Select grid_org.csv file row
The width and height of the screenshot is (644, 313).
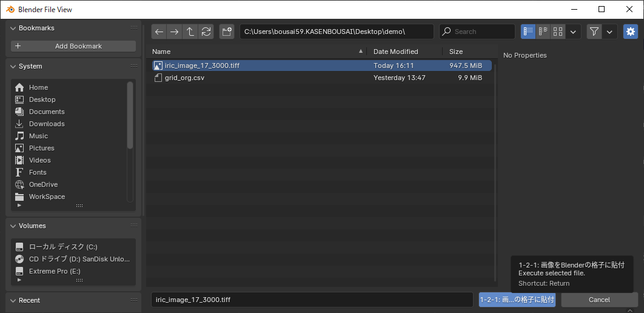click(321, 78)
